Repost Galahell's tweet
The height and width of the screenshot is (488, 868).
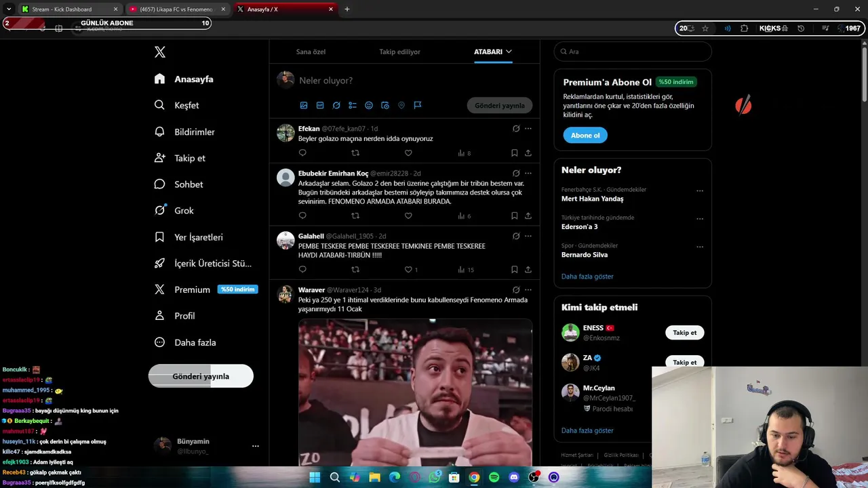tap(355, 269)
